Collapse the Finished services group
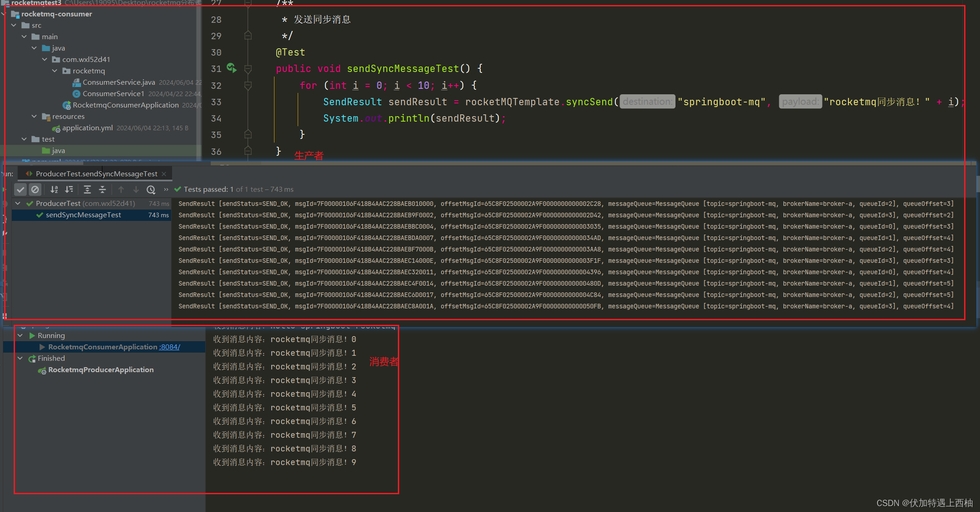 pos(20,358)
